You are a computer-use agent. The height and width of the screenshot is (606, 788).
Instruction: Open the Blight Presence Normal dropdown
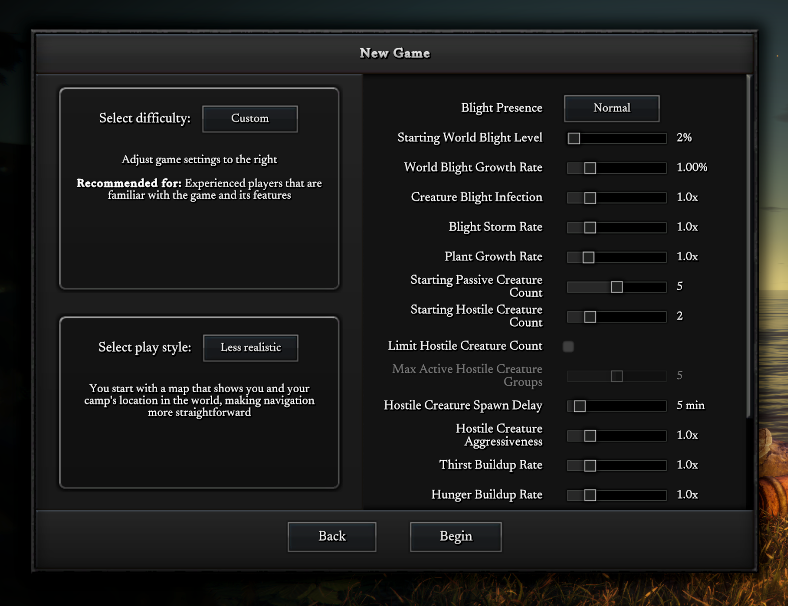pos(611,108)
